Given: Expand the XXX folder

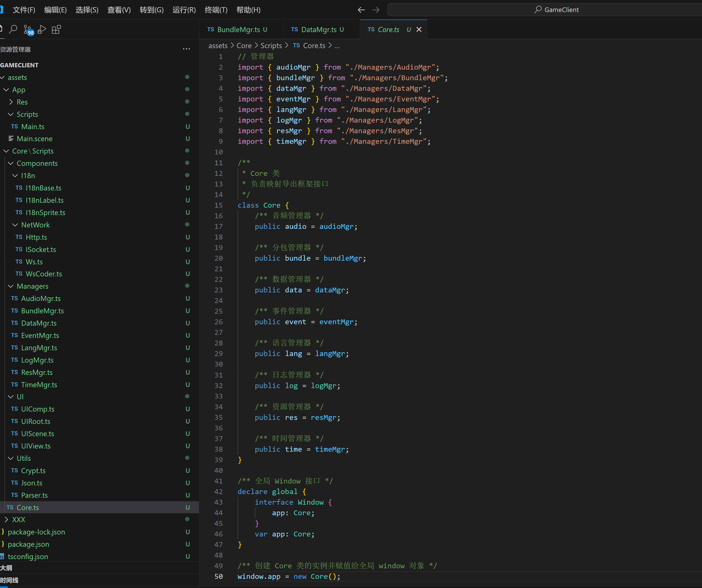Looking at the screenshot, I should tap(6, 520).
